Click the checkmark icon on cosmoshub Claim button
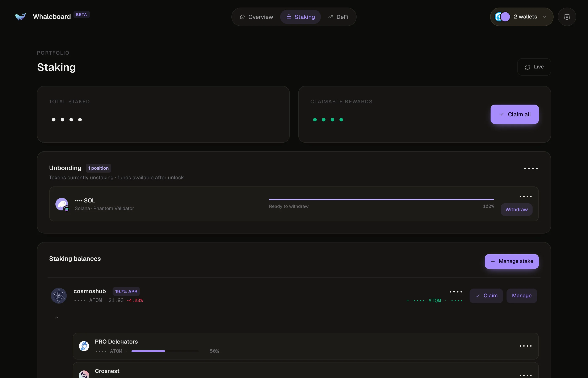 (478, 296)
